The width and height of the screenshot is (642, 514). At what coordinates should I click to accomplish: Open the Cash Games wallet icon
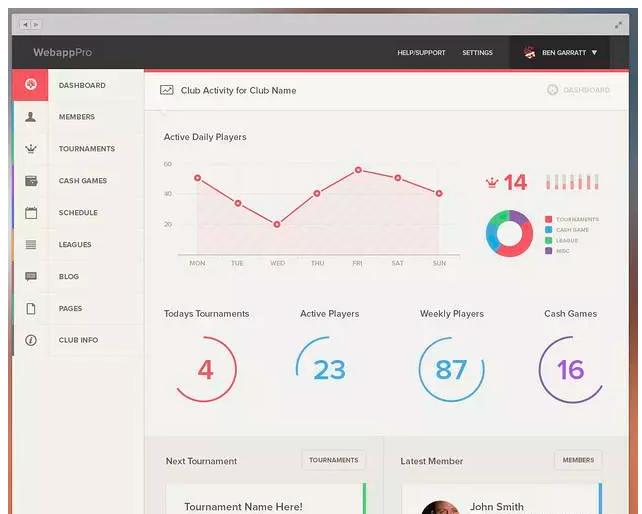(x=31, y=180)
